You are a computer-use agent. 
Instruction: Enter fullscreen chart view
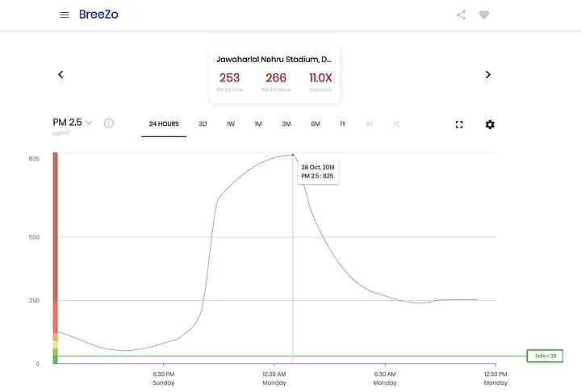[459, 124]
